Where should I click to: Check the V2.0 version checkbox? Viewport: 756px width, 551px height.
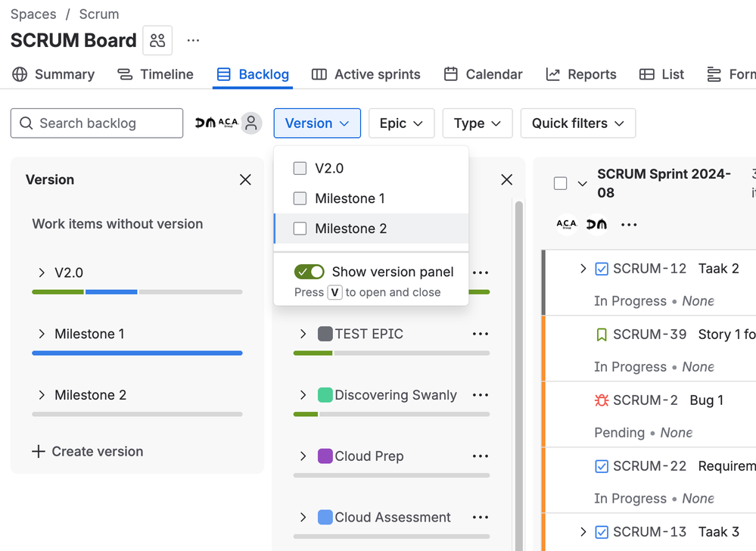click(300, 169)
